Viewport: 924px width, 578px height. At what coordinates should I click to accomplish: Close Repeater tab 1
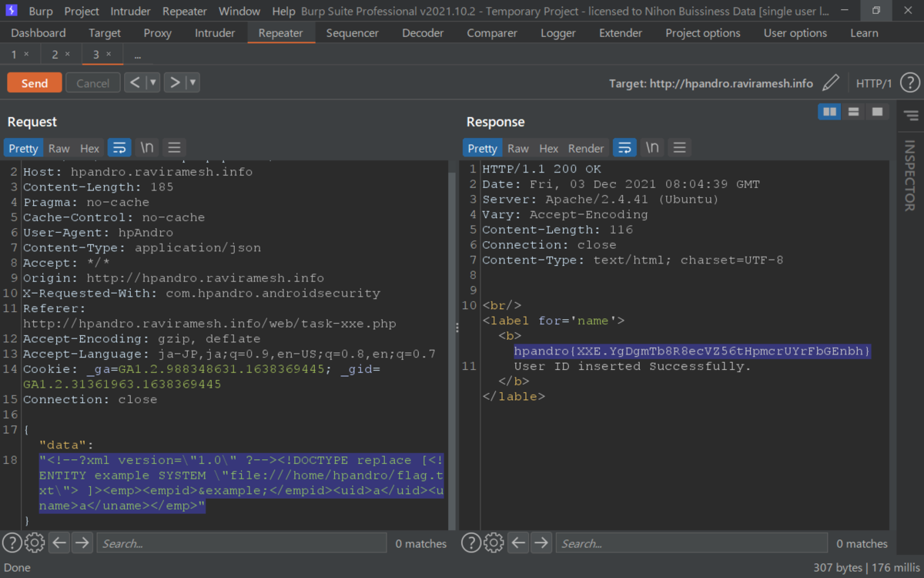26,54
